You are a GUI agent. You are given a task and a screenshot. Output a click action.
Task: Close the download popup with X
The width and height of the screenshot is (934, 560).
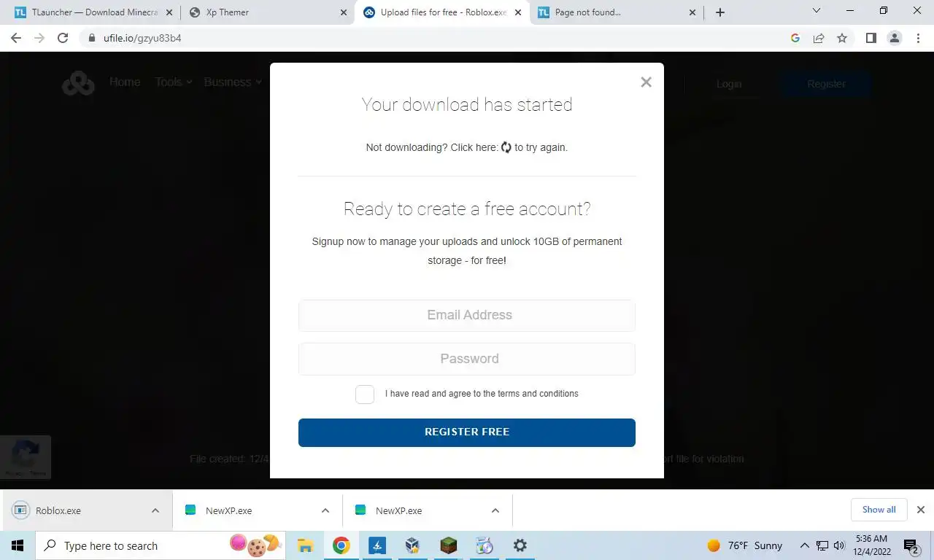(x=646, y=82)
